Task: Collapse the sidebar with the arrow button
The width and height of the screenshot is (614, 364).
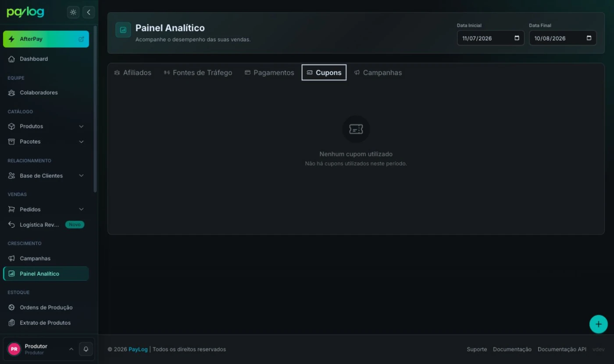Action: 89,12
